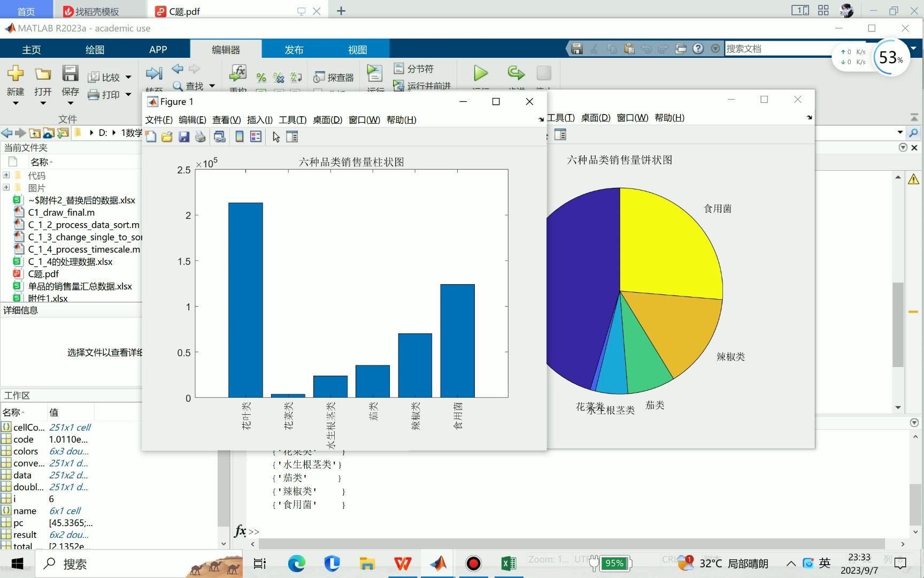Viewport: 924px width, 578px height.
Task: Click the quick access Save icon
Action: pyautogui.click(x=577, y=49)
